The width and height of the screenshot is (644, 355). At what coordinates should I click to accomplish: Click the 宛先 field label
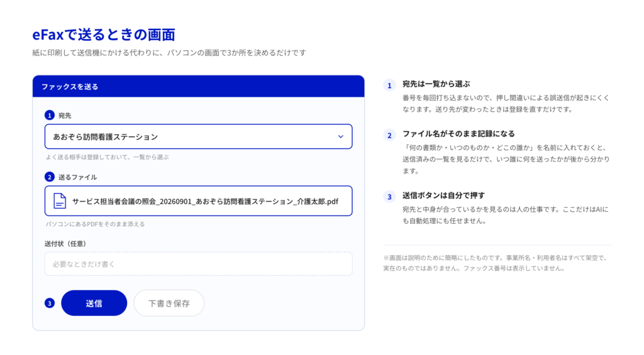tap(65, 116)
